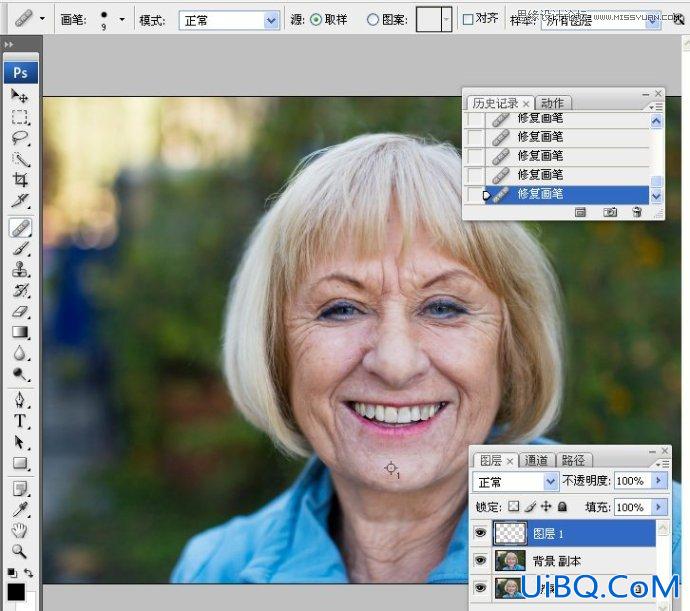Toggle visibility of the bottom background layer
Screen dimensions: 690x611
[x=480, y=588]
